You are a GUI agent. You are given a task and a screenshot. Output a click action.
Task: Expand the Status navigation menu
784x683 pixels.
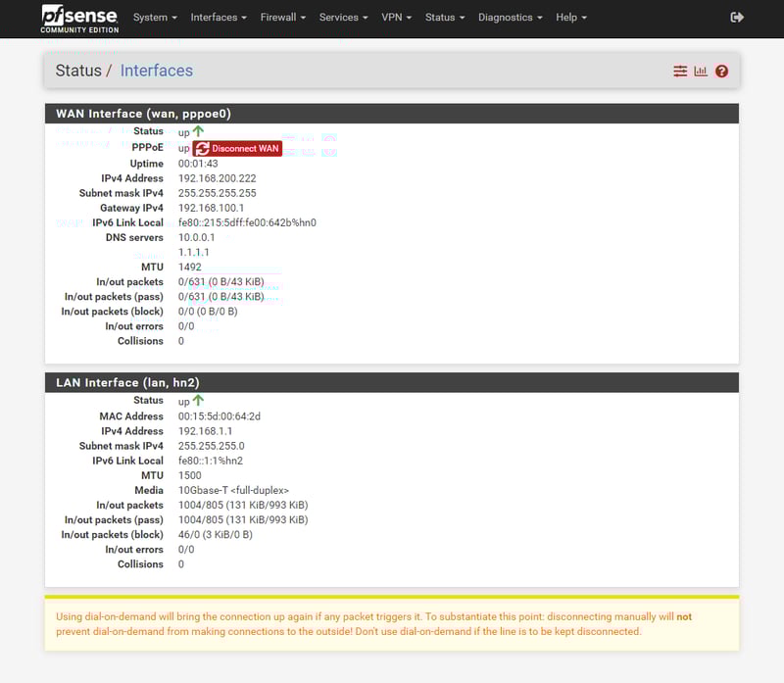pos(445,18)
